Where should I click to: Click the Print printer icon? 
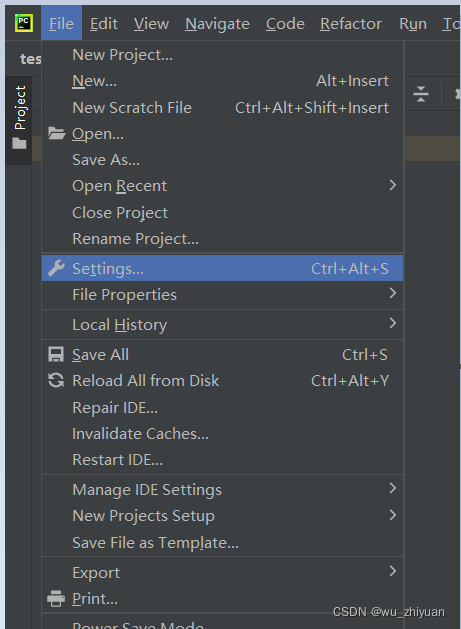56,599
